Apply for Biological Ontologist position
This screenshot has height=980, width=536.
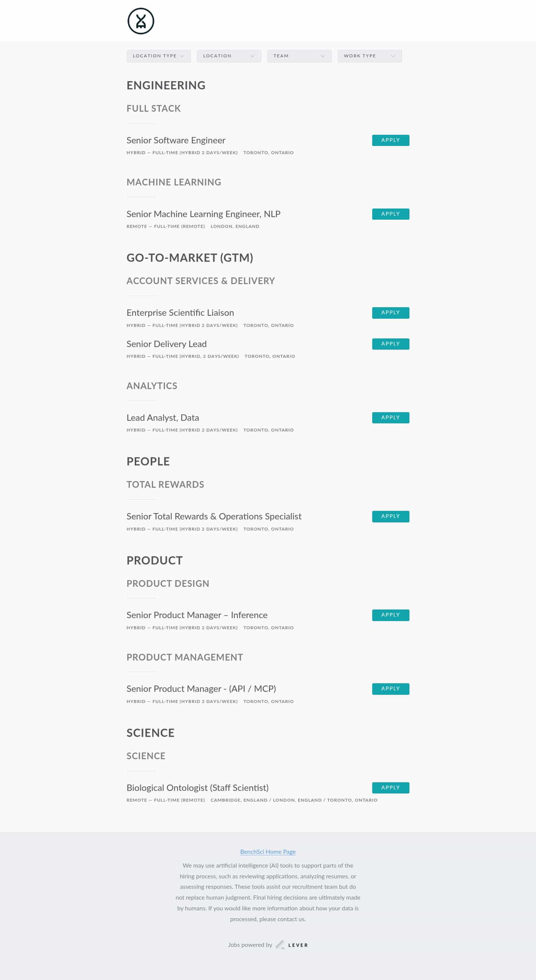point(390,787)
